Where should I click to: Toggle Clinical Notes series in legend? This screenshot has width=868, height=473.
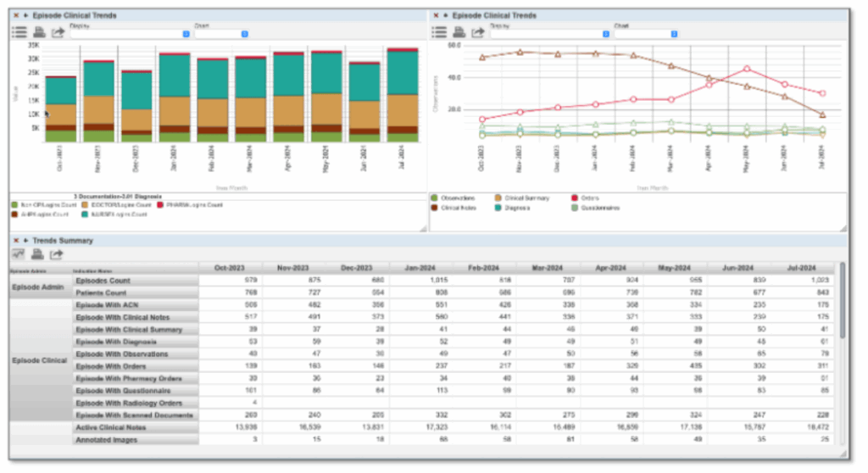pos(457,208)
